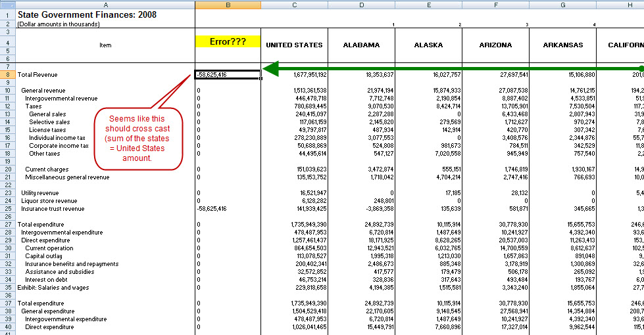
Task: Click the ARIZONA heading cell
Action: [496, 45]
